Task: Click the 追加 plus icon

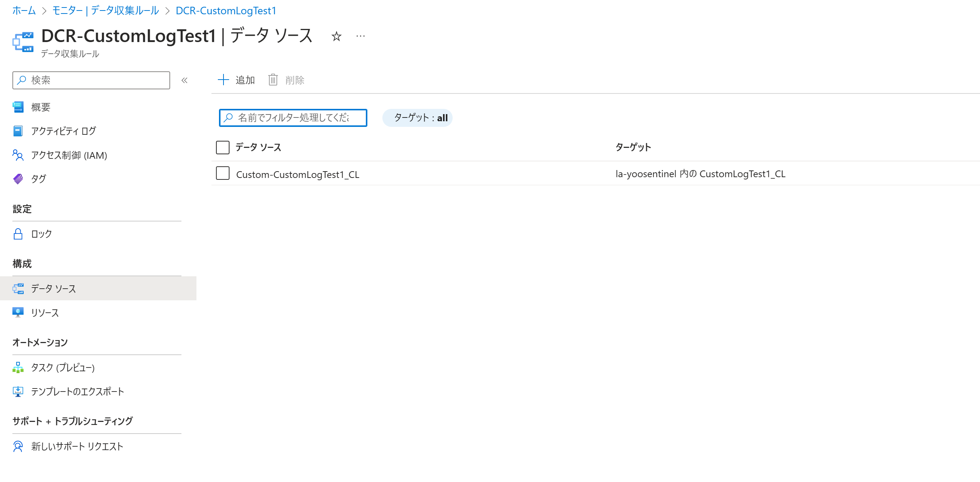Action: pos(223,80)
